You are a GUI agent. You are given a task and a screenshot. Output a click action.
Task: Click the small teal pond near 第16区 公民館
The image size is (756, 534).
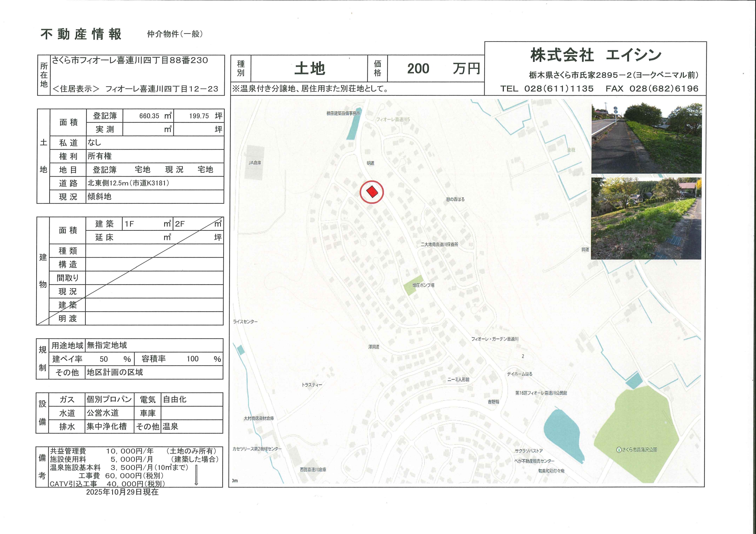coord(634,381)
